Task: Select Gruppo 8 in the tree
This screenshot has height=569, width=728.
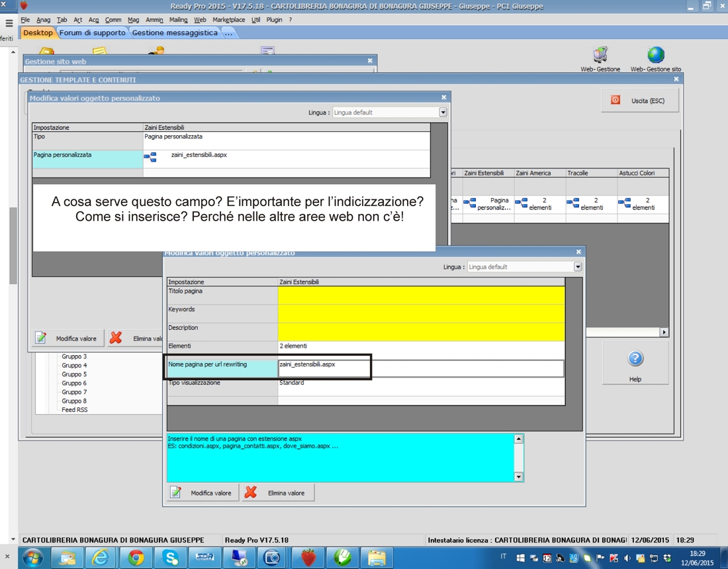Action: click(x=74, y=401)
